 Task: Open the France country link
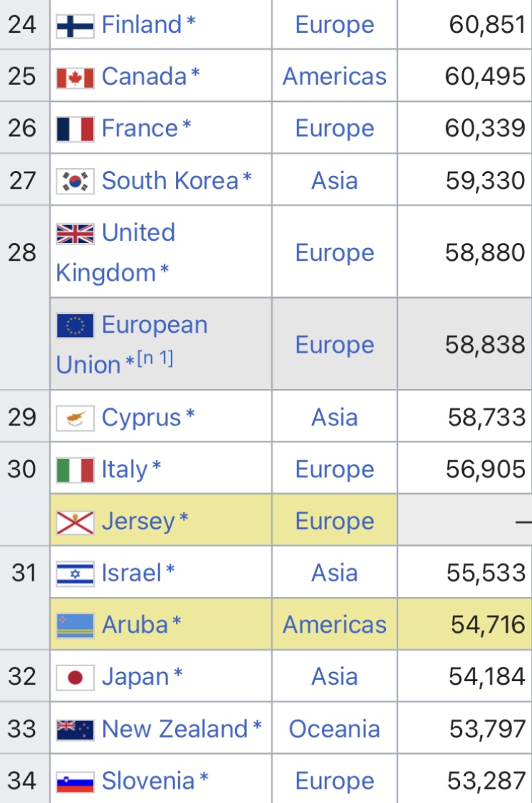pyautogui.click(x=140, y=129)
